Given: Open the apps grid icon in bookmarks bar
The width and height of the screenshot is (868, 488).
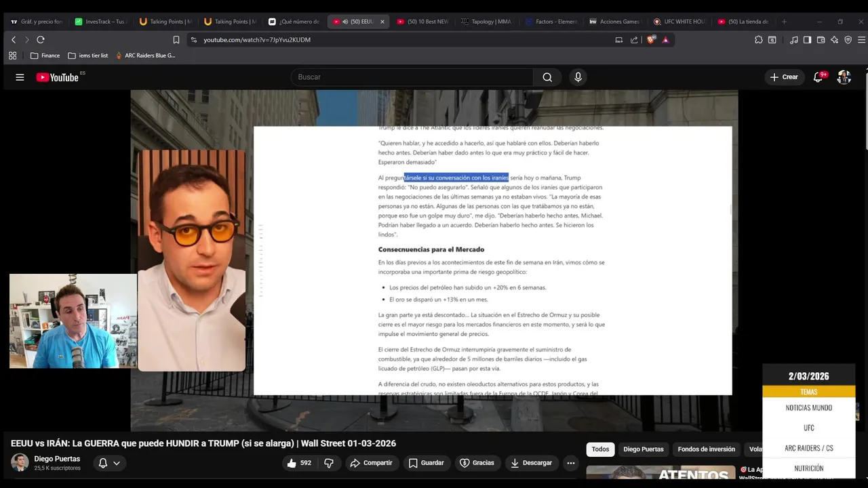Looking at the screenshot, I should point(13,56).
